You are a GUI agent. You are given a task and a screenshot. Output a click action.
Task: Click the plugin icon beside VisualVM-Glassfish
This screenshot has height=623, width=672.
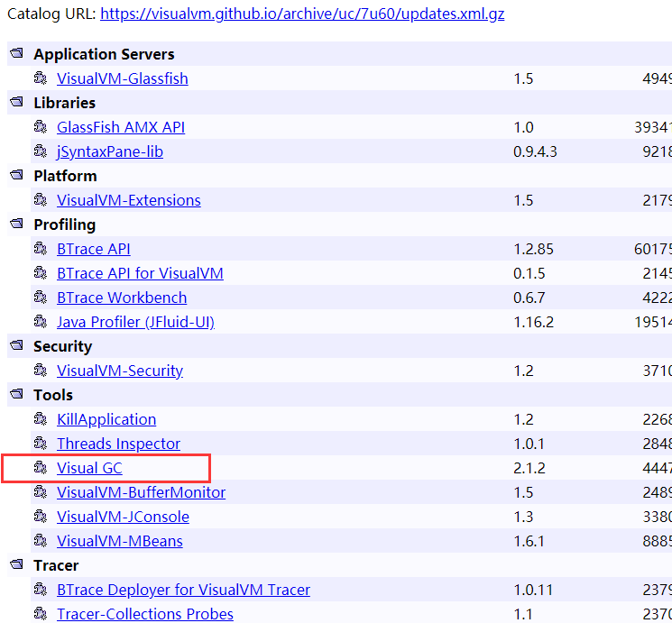pos(40,78)
